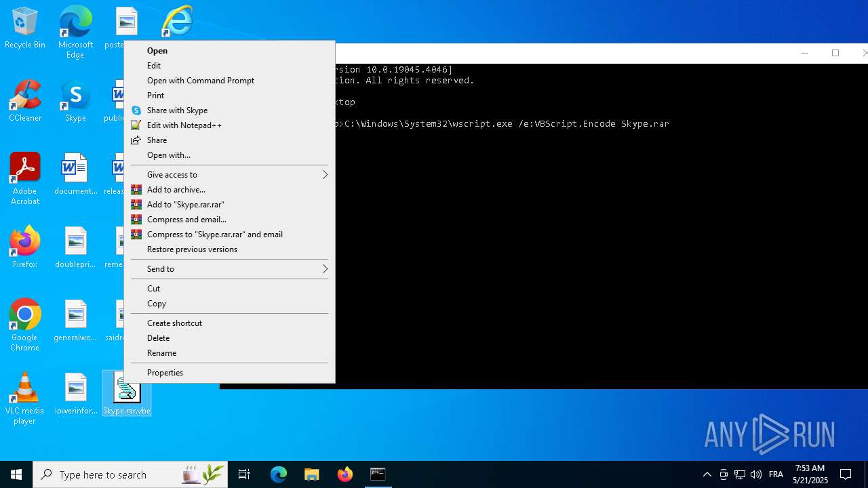The width and height of the screenshot is (868, 488).
Task: Select the Skype.rar.vbe script file
Action: click(x=127, y=393)
